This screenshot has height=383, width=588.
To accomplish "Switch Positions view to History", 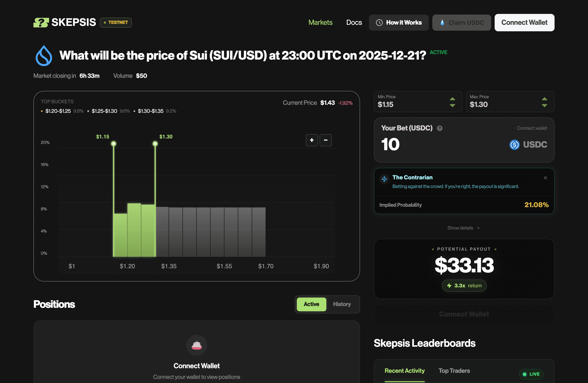I will [342, 304].
